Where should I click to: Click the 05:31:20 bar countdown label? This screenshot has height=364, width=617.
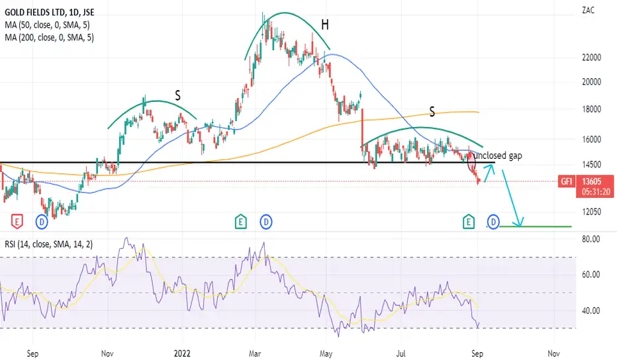pyautogui.click(x=596, y=192)
